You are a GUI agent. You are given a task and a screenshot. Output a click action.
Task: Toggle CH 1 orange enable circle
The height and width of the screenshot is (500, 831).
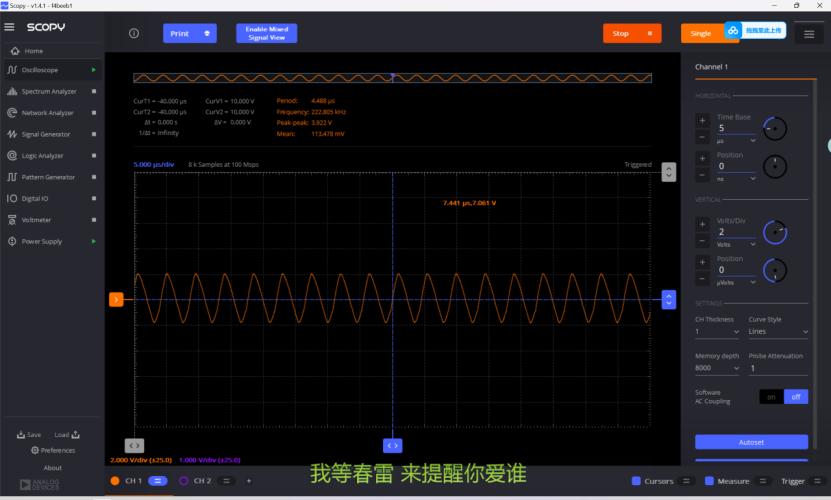115,481
